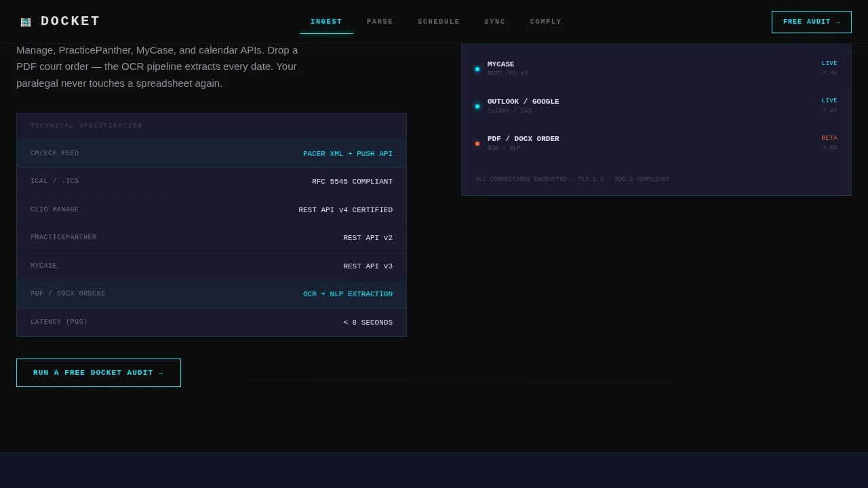The height and width of the screenshot is (488, 868).
Task: Click the Docket logo icon
Action: pyautogui.click(x=26, y=22)
